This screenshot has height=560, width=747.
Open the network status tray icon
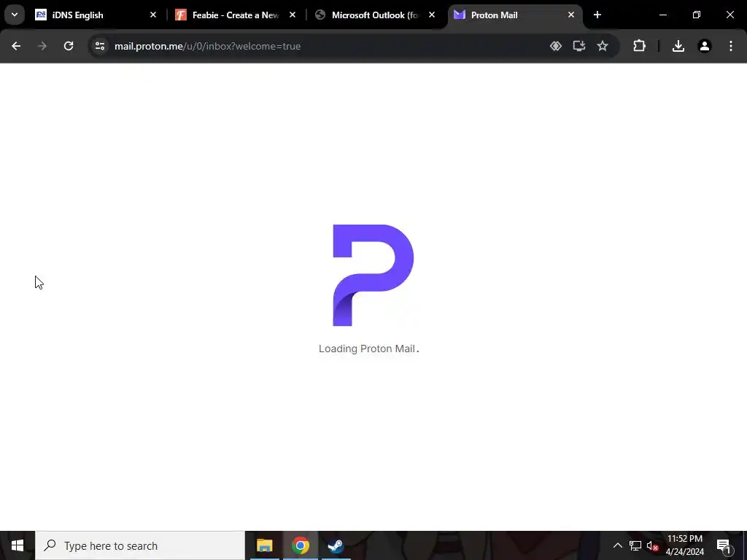[635, 545]
